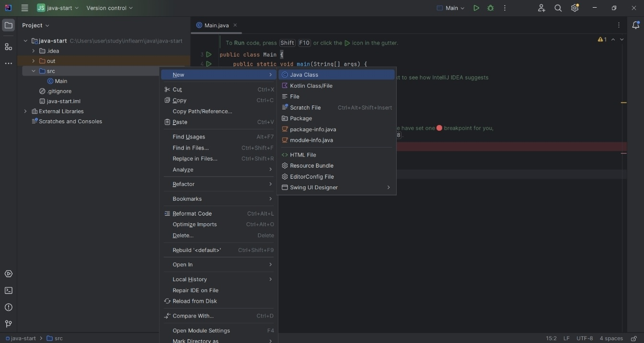Run the Main configuration
644x343 pixels.
click(x=476, y=8)
